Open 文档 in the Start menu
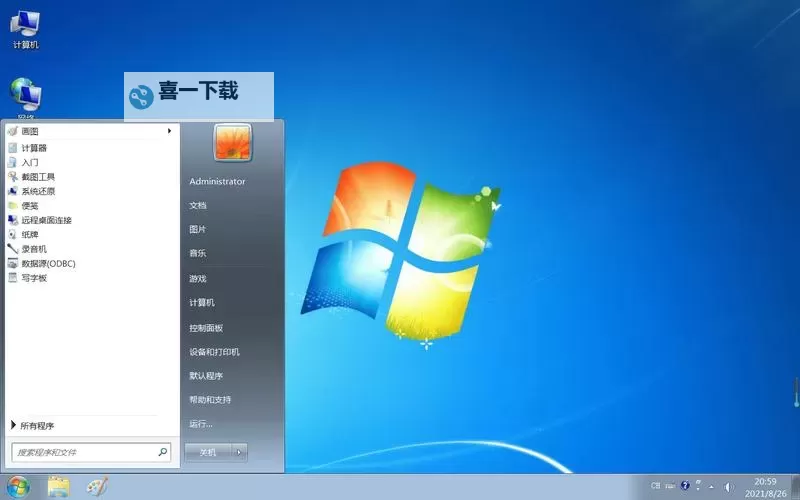The image size is (800, 500). point(198,205)
